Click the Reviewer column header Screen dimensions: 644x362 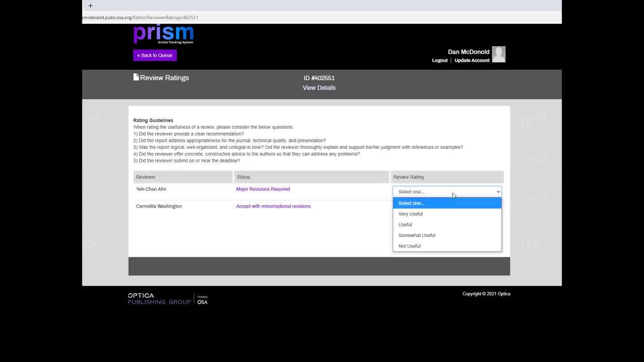(x=183, y=177)
